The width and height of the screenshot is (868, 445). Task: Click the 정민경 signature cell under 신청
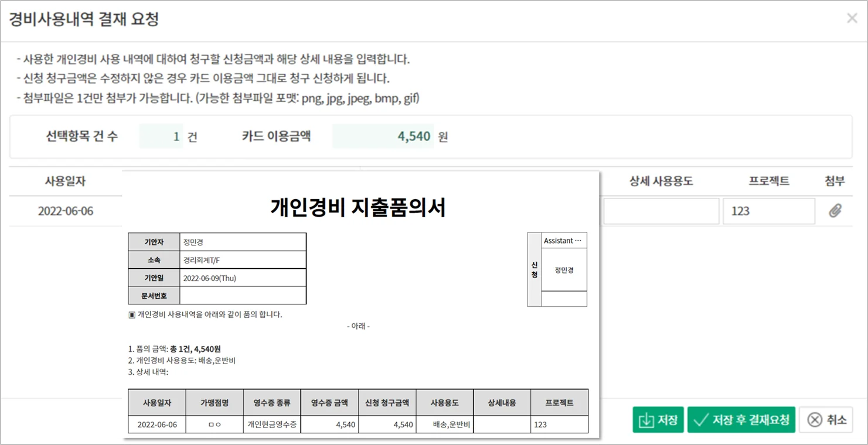pos(563,270)
